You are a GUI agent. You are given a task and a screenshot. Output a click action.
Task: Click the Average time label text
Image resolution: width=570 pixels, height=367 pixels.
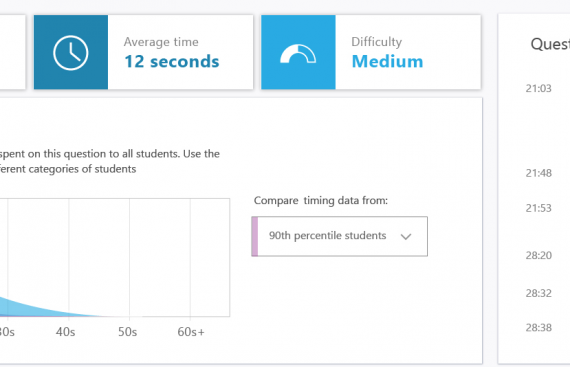point(161,42)
